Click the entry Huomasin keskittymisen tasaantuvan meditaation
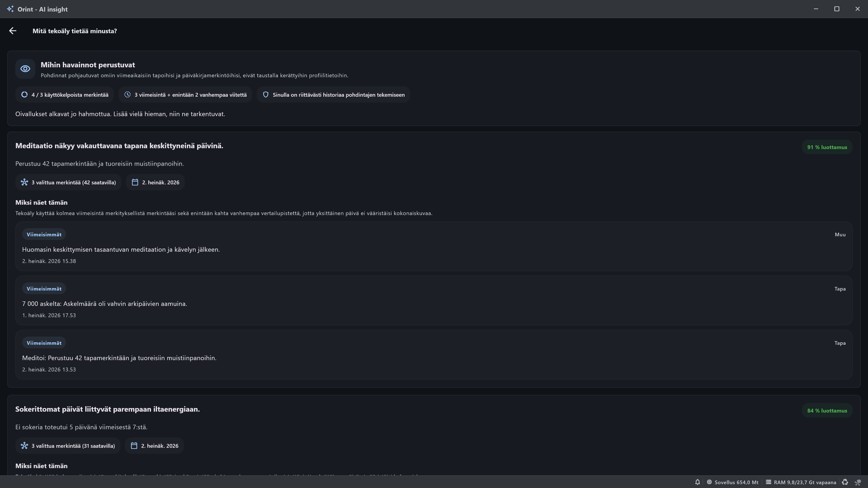The height and width of the screenshot is (488, 868). (121, 250)
